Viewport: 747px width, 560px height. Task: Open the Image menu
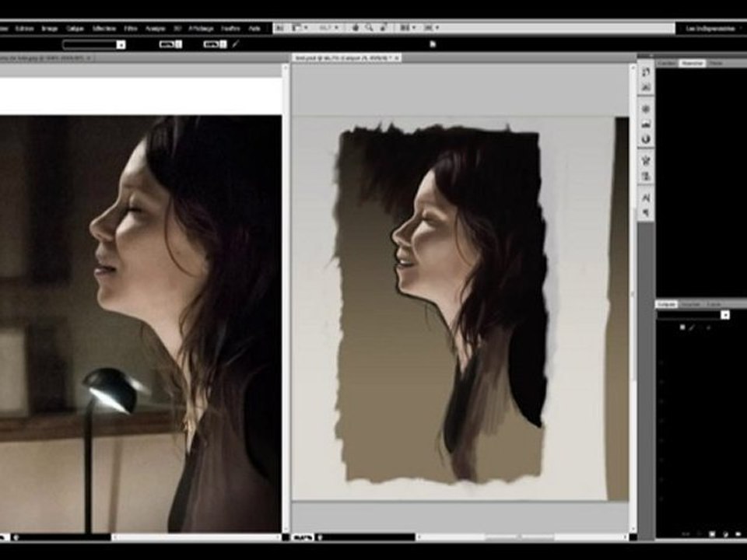(x=50, y=29)
